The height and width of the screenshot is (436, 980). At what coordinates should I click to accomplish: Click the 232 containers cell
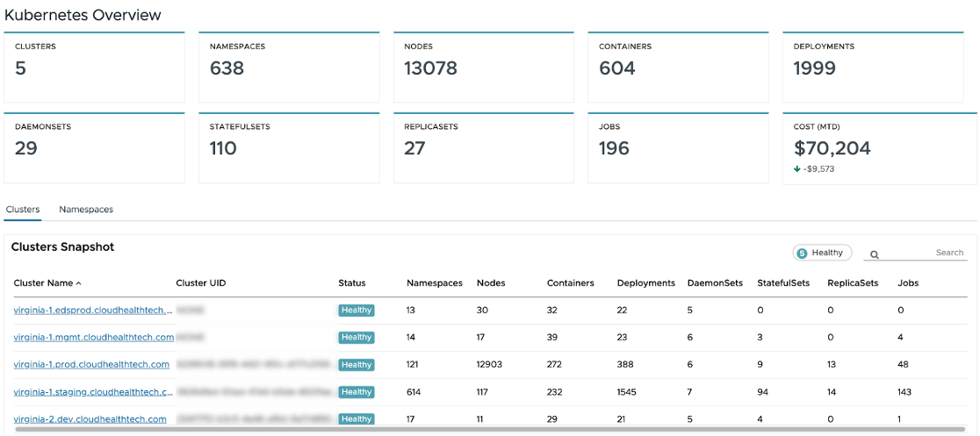coord(554,391)
